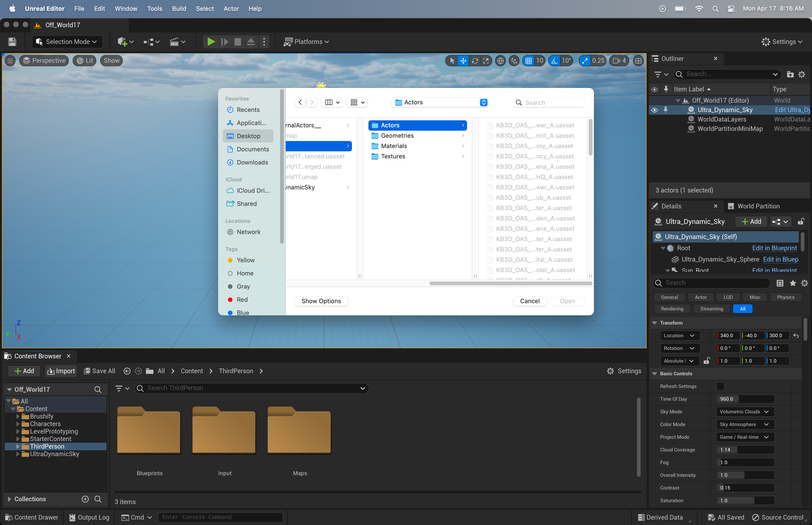Select Geometries folder in file dialog
Image resolution: width=812 pixels, height=525 pixels.
[418, 136]
